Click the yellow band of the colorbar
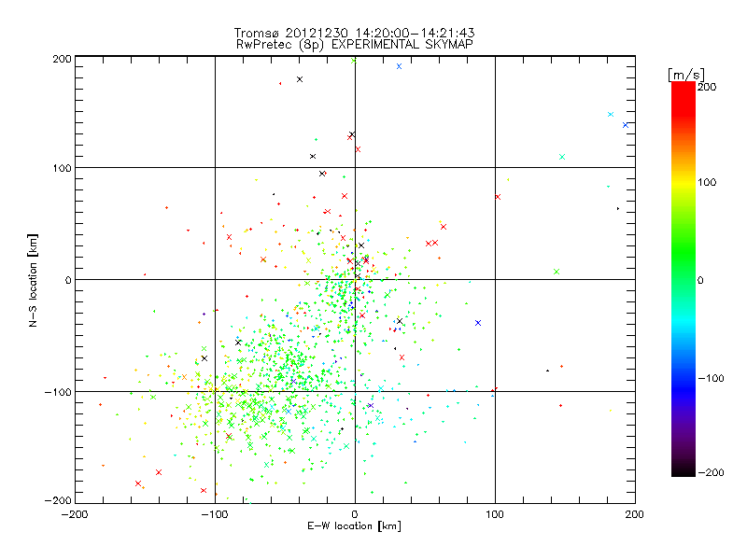Viewport: 747px width, 560px height. point(684,182)
